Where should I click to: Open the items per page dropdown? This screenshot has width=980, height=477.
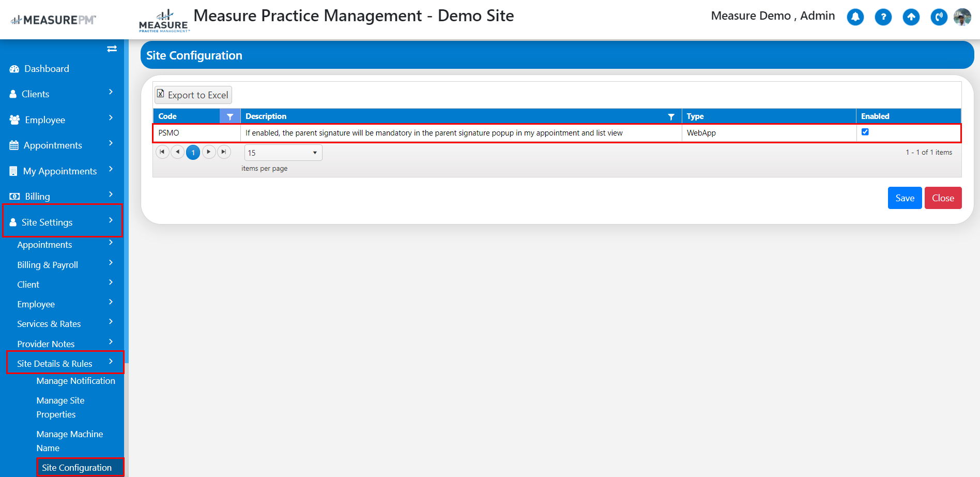[283, 153]
